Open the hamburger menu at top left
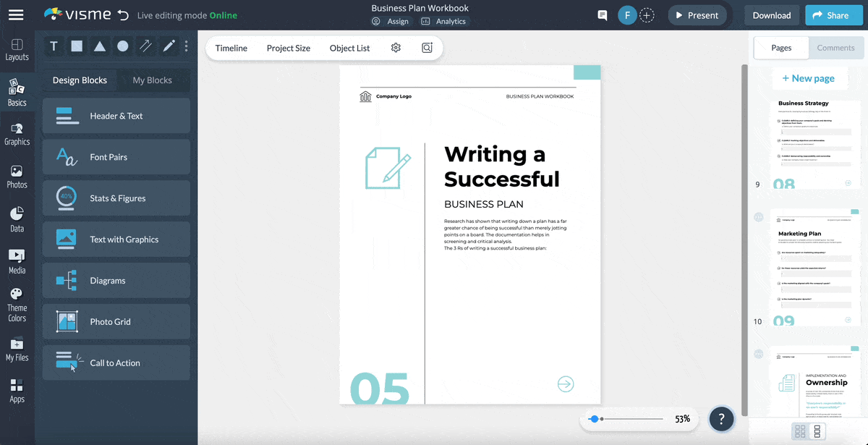 pyautogui.click(x=16, y=14)
